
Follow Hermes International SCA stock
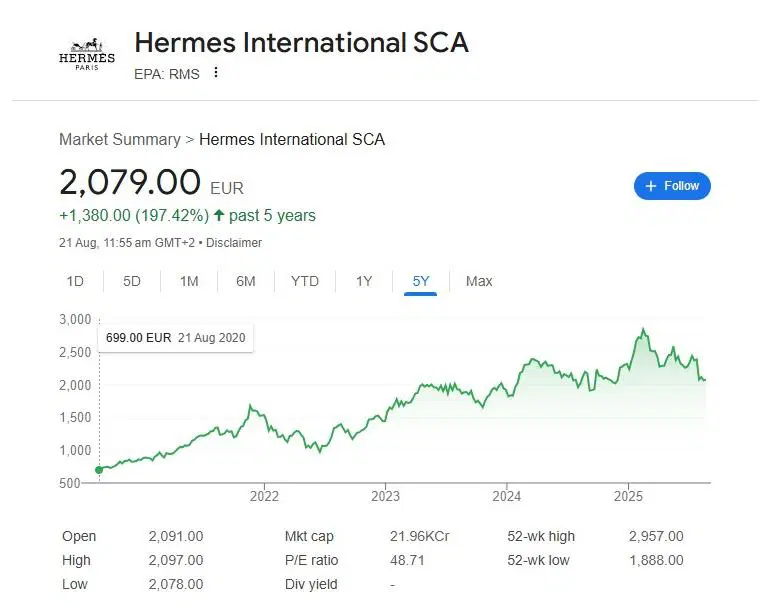672,186
